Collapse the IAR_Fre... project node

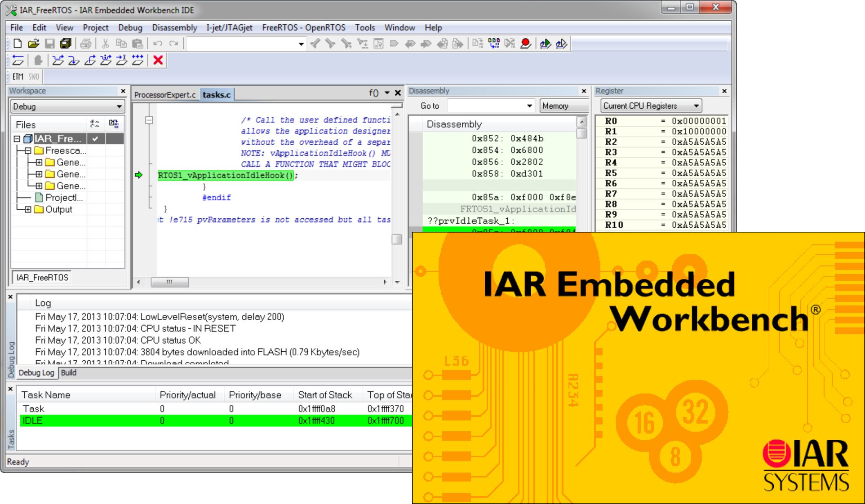coord(17,139)
